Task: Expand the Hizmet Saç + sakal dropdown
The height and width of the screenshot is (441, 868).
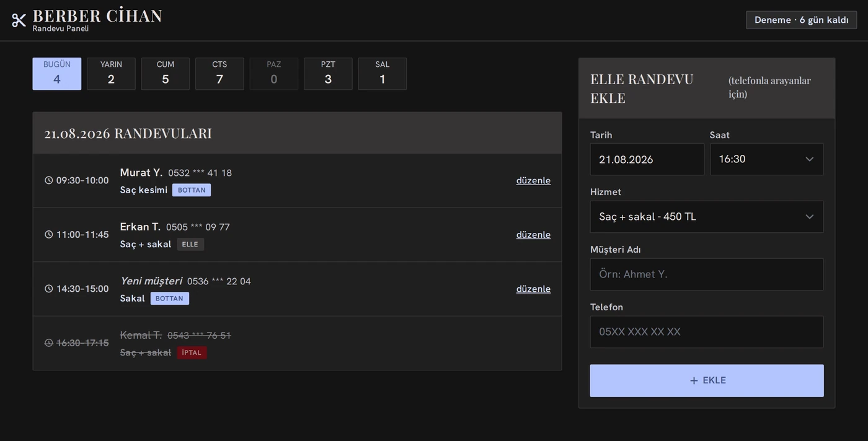Action: (707, 217)
